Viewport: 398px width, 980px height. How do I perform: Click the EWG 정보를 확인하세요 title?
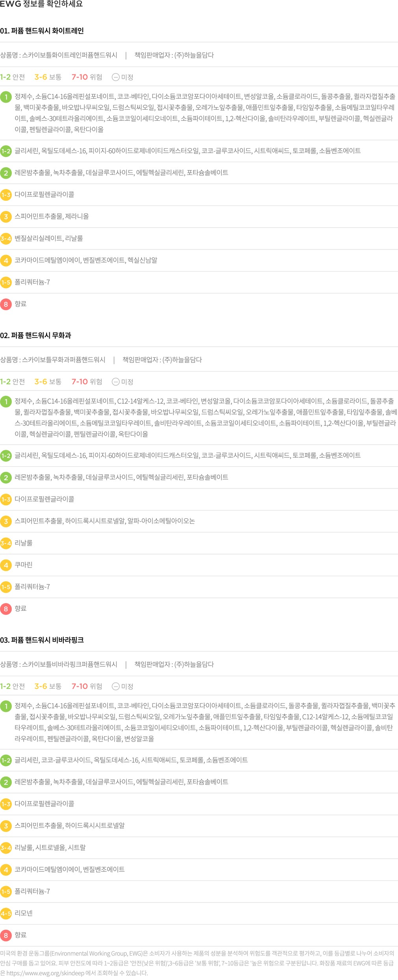41,4
